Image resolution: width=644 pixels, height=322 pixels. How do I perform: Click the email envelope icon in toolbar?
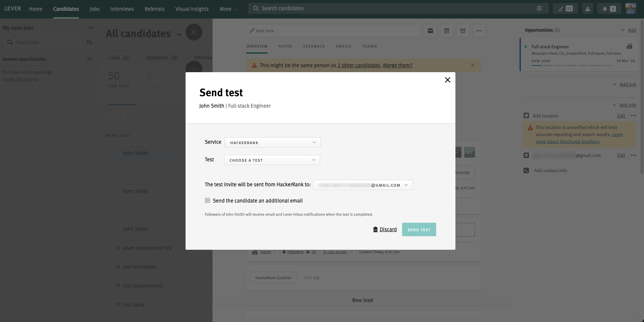(x=430, y=31)
